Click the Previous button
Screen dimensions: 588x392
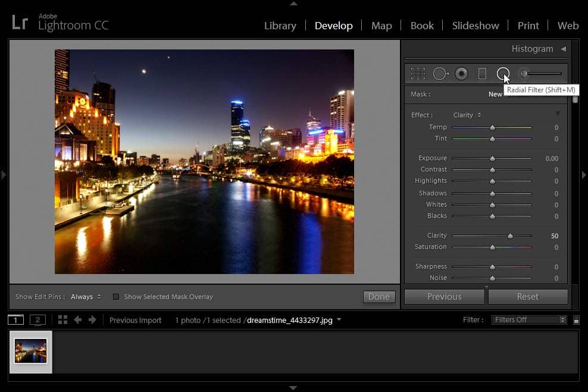coord(445,297)
